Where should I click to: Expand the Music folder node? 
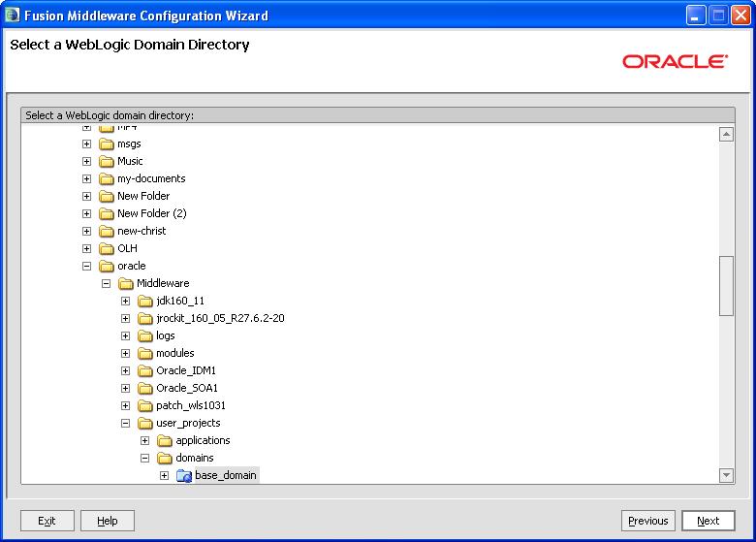(x=87, y=162)
